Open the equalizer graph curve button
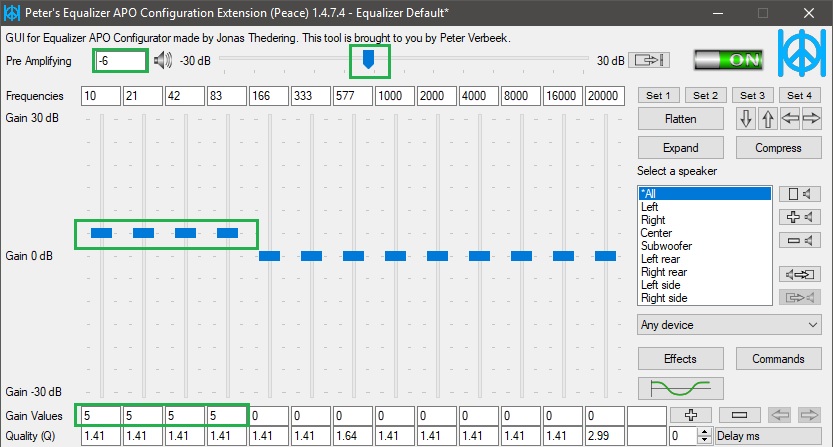The width and height of the screenshot is (833, 447). [x=681, y=389]
